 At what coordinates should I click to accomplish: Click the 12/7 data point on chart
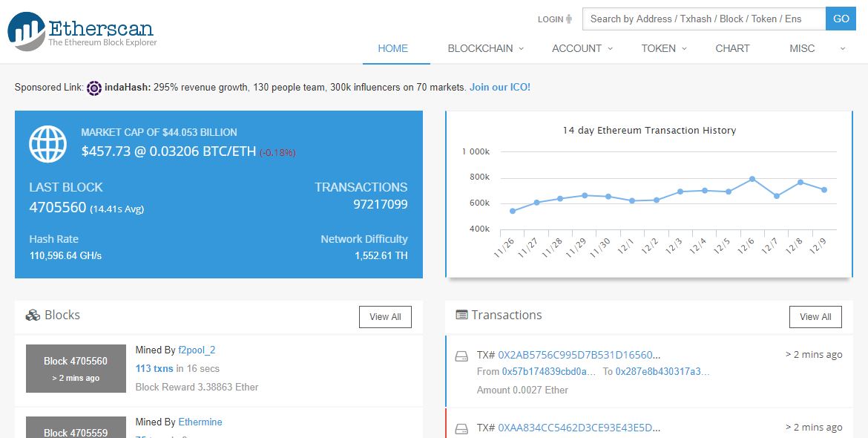coord(777,196)
